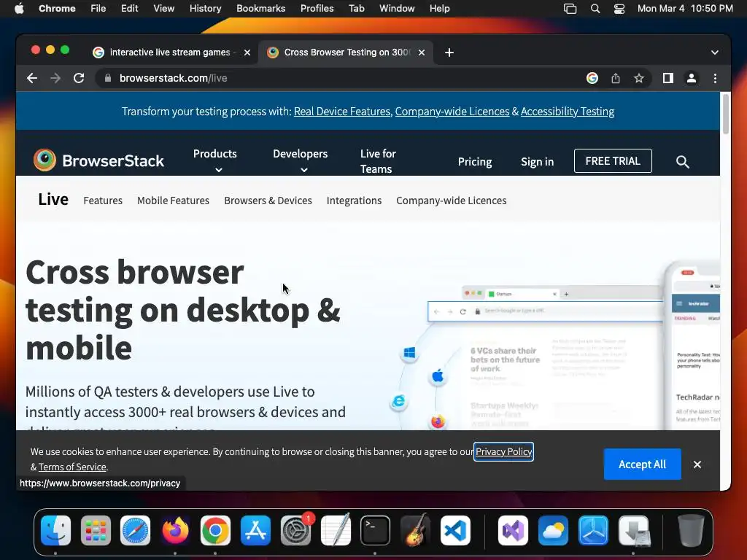The height and width of the screenshot is (560, 747).
Task: Open GarageBand from the Dock
Action: coord(415,531)
